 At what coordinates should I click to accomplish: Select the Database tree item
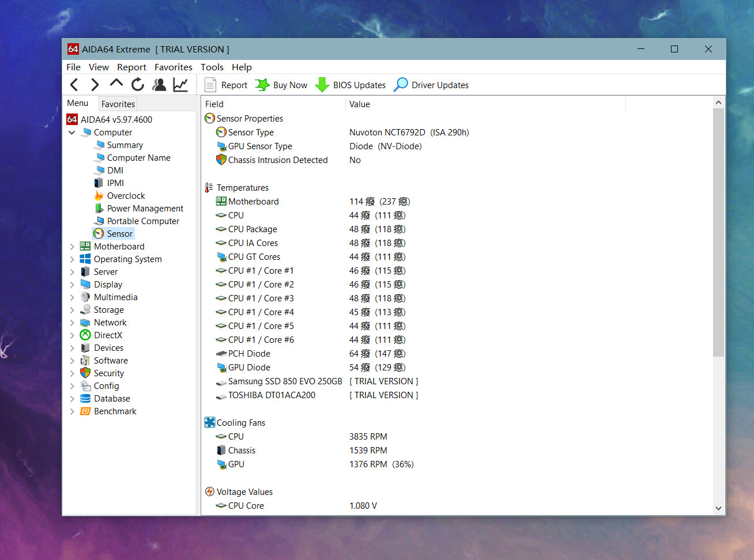pyautogui.click(x=112, y=399)
